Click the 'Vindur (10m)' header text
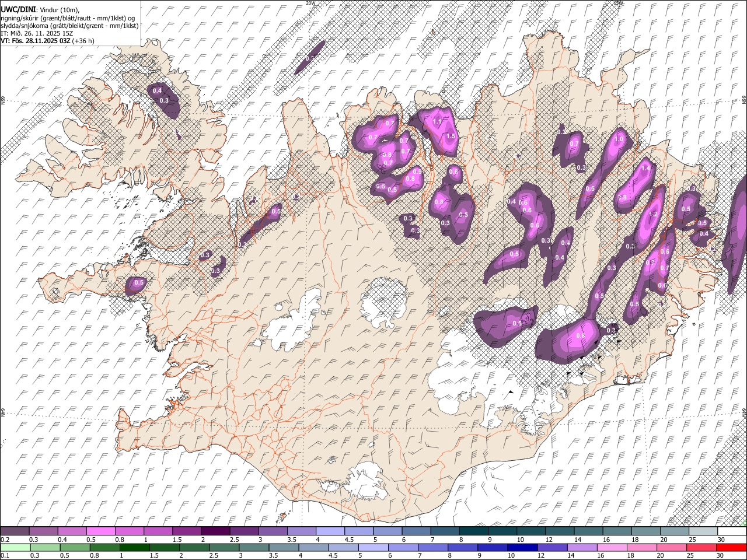This screenshot has width=747, height=560. coord(59,9)
